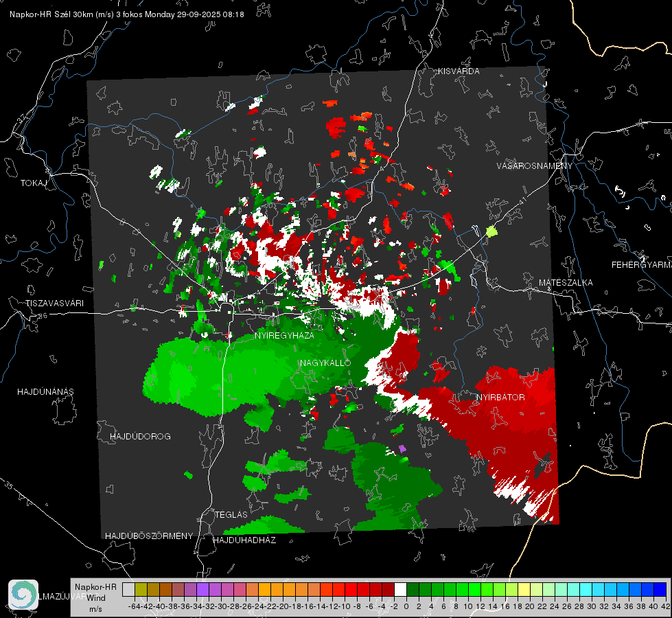Click the TOKAJ town label
672x618 pixels.
pos(34,183)
